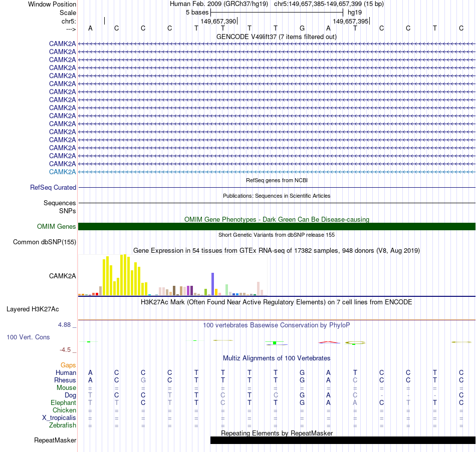Click the CAMK2A label beside the GTEx bar chart

point(62,276)
